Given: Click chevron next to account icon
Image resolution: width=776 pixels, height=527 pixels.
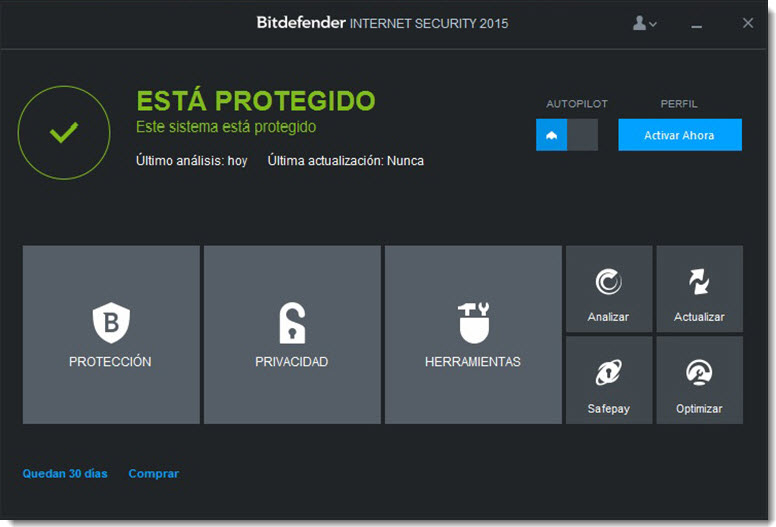Looking at the screenshot, I should click(653, 24).
